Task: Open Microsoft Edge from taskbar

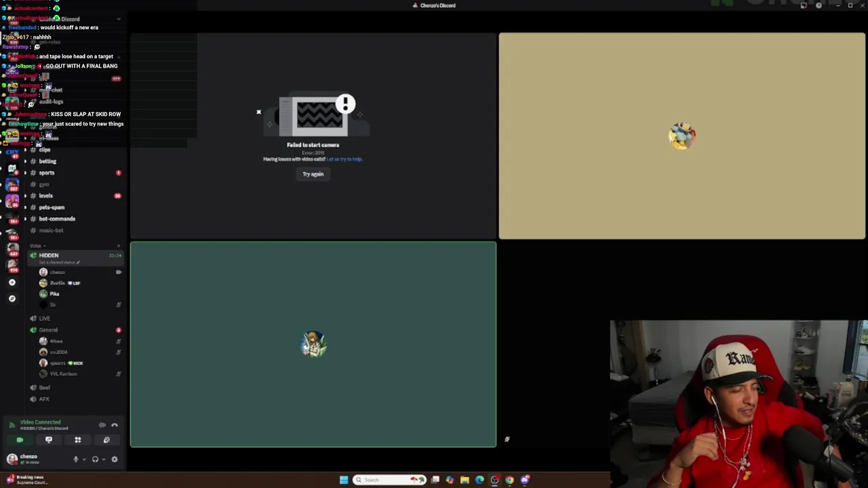Action: click(479, 480)
